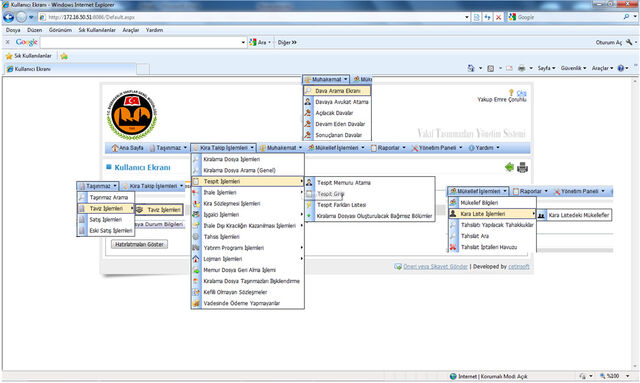This screenshot has height=383, width=640.
Task: Open Devam Eden Davalar item
Action: 337,124
